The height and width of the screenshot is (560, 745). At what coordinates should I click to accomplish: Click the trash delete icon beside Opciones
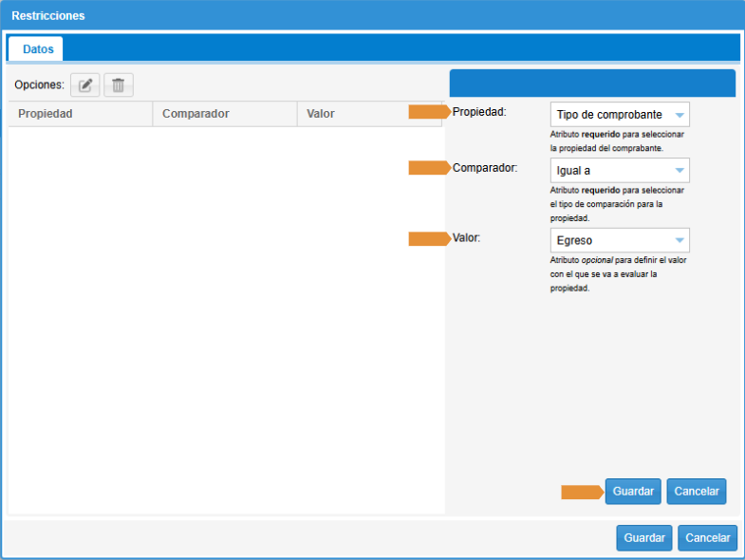[x=119, y=85]
